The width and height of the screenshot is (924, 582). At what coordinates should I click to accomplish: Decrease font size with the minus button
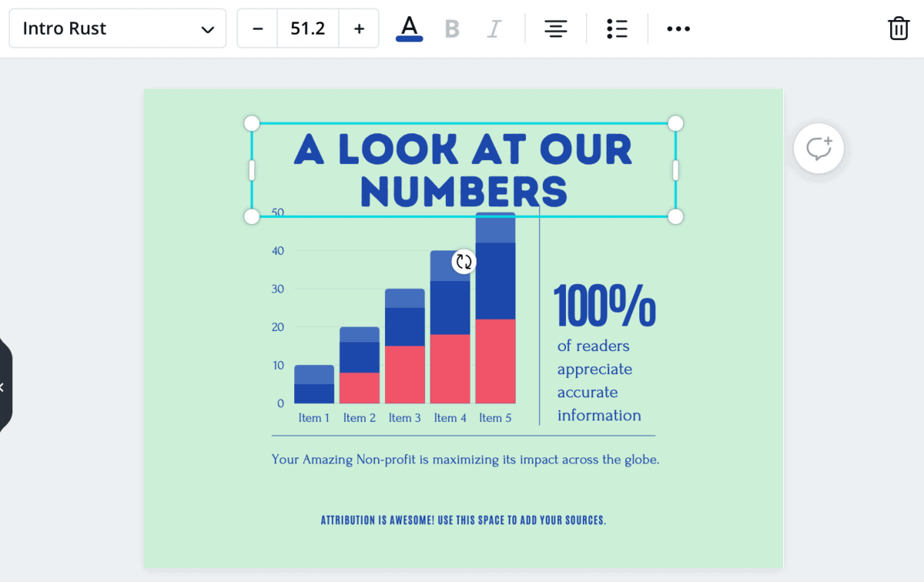[256, 28]
